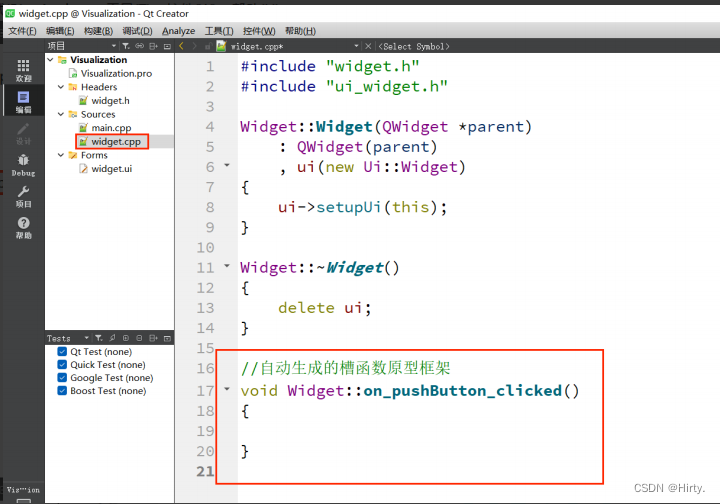Click the Chinese comment on line 16
The height and width of the screenshot is (504, 720).
346,368
